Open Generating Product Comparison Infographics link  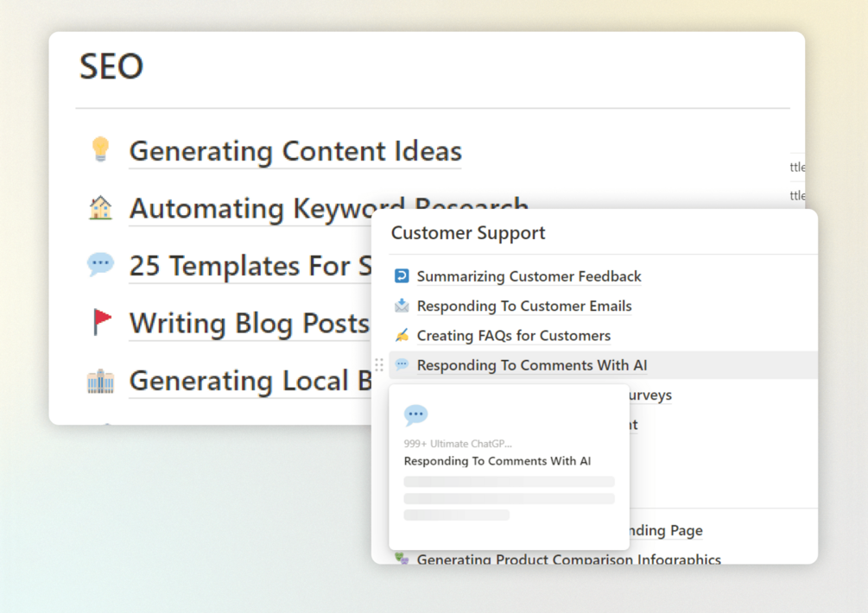coord(568,559)
